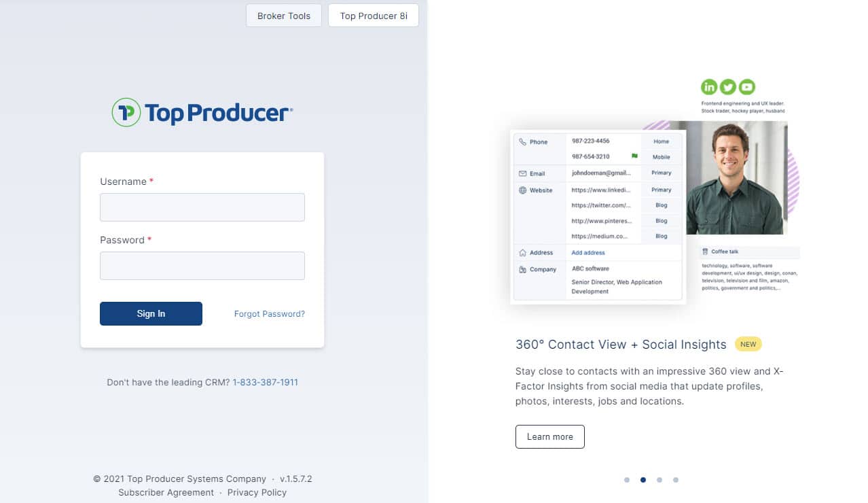This screenshot has height=503, width=868.
Task: Click the website globe icon in contact card
Action: point(522,190)
